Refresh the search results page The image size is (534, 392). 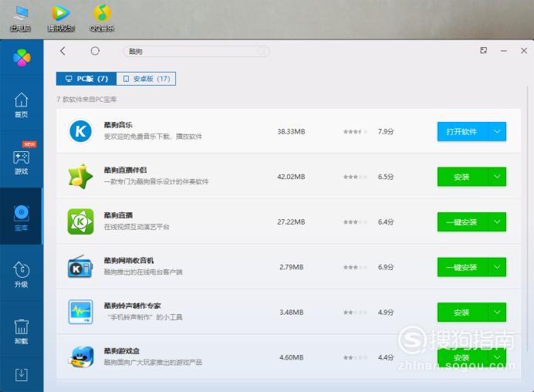[95, 51]
